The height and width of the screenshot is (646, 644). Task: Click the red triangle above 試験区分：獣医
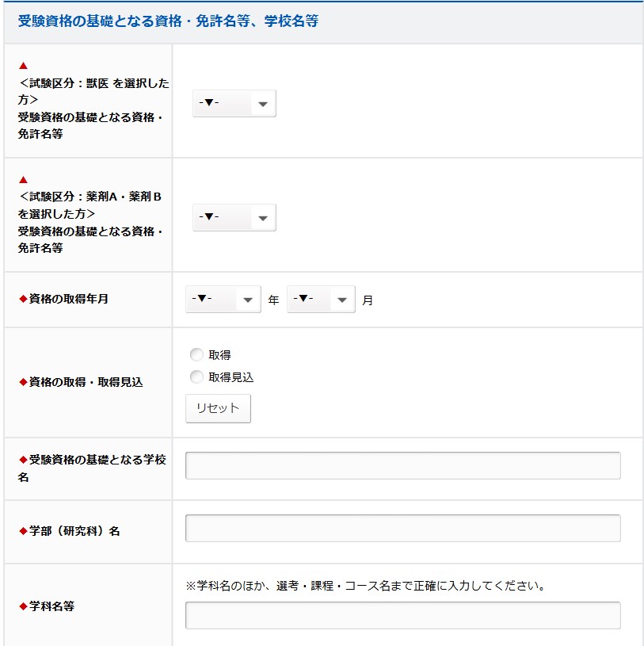[23, 66]
